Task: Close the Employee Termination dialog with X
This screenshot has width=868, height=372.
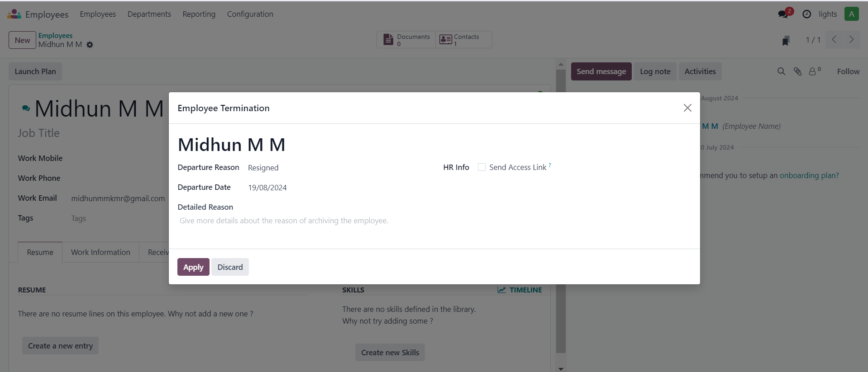Action: point(687,108)
